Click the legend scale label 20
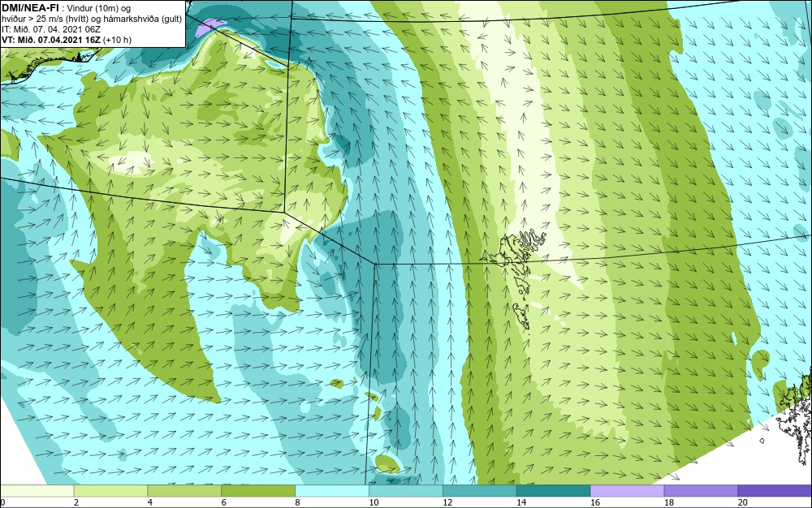Screen dimensions: 812x508 click(743, 502)
